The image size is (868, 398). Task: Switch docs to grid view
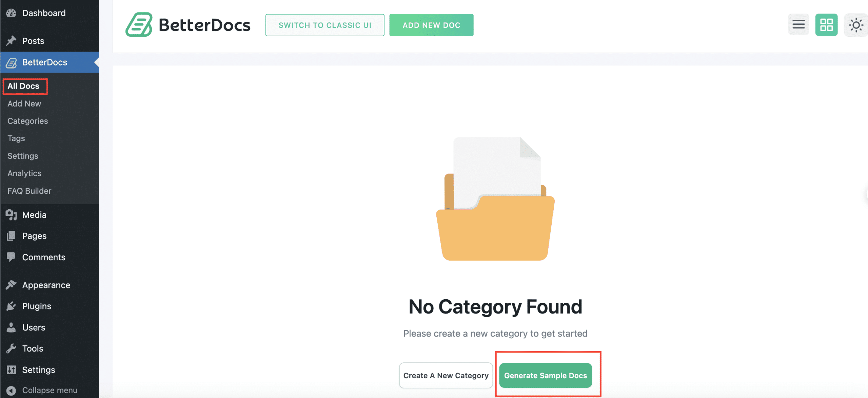tap(826, 24)
